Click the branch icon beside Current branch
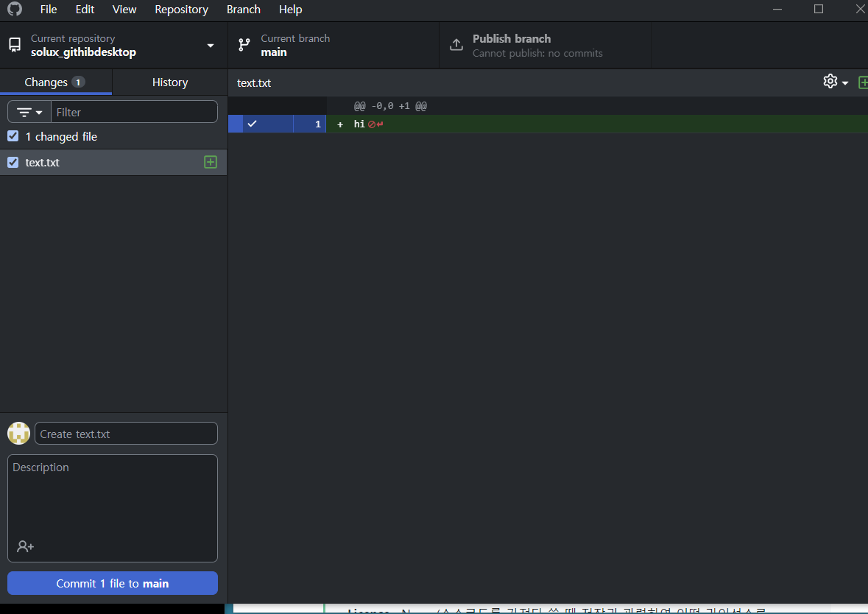 click(244, 46)
